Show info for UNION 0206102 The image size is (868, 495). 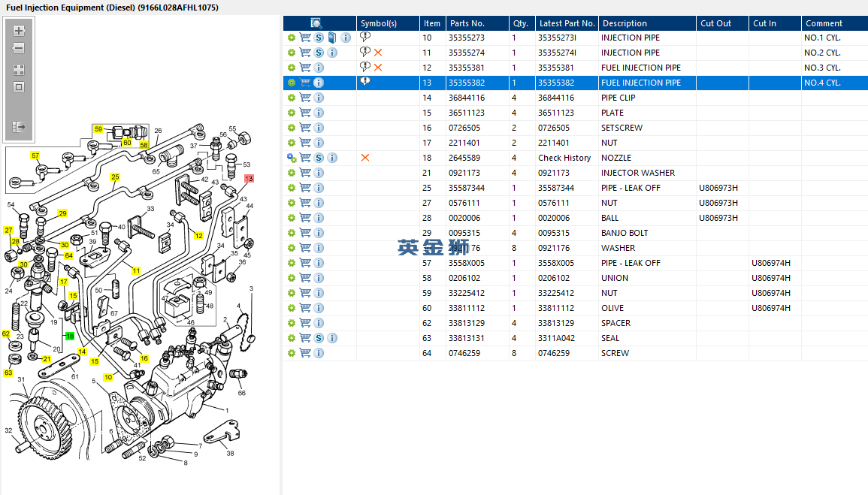click(x=319, y=278)
